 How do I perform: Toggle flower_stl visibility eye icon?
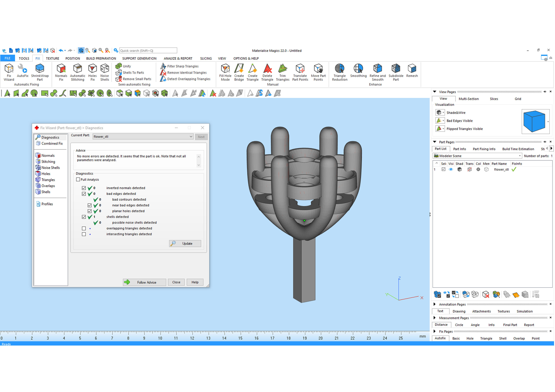click(451, 170)
